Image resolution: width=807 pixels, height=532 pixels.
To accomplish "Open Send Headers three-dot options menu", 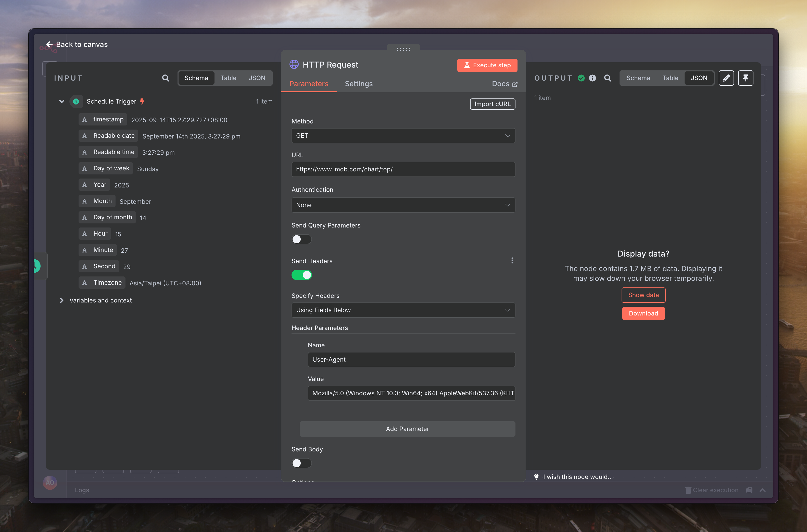I will (512, 261).
